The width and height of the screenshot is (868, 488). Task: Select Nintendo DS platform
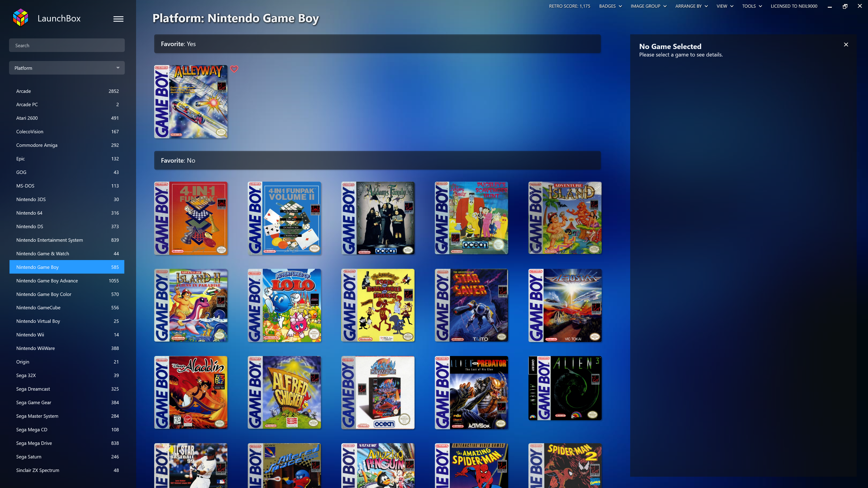coord(67,226)
